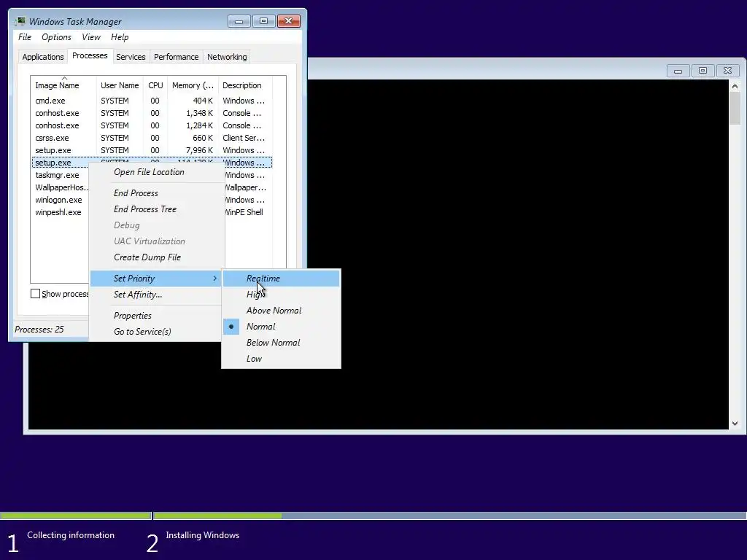The image size is (747, 560).
Task: Minimize the Windows Task Manager window
Action: click(239, 21)
